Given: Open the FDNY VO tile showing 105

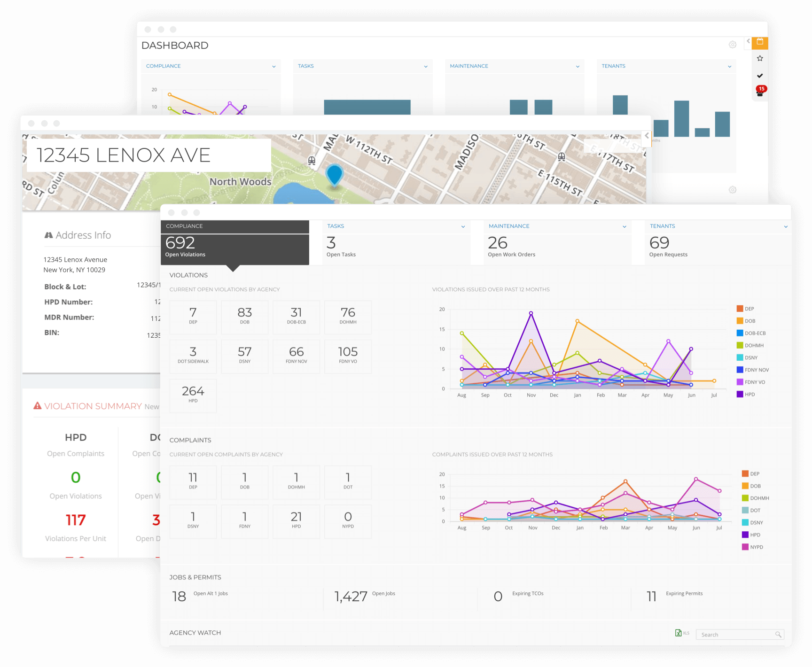Looking at the screenshot, I should tap(348, 357).
